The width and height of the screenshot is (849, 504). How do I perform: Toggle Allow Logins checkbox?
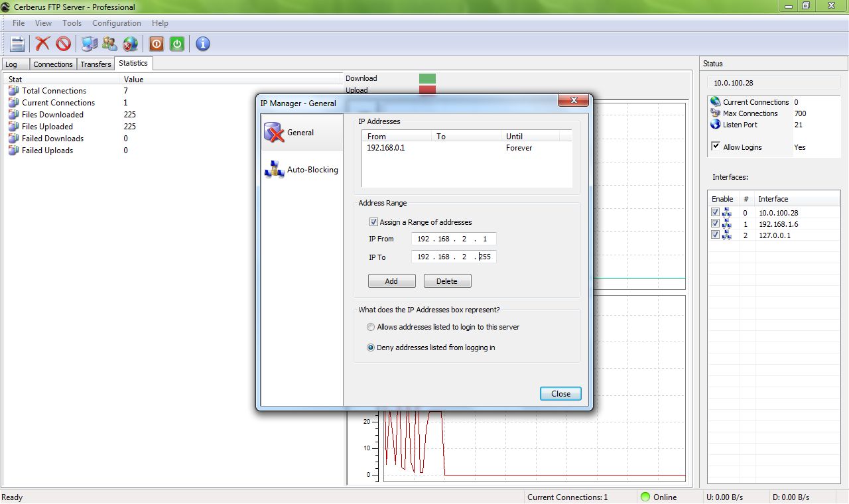pyautogui.click(x=716, y=147)
